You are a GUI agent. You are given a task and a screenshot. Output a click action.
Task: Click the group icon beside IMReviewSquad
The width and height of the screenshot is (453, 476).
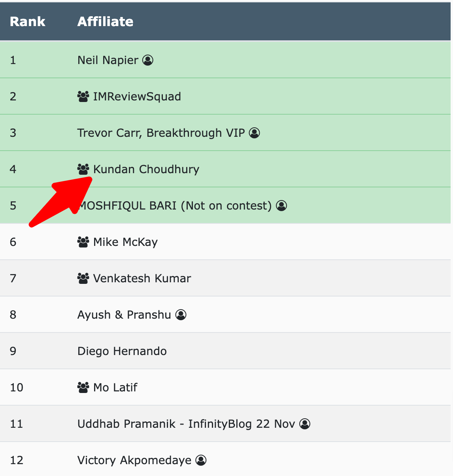83,96
